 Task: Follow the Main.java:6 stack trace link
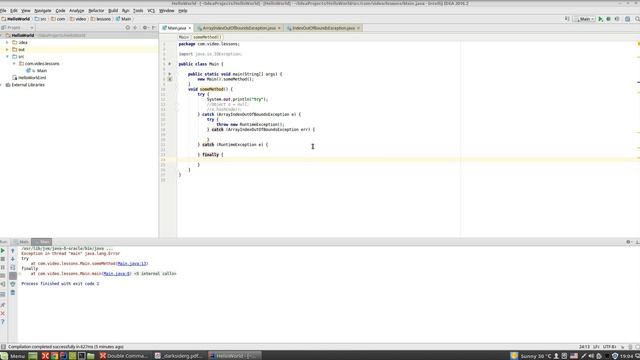[x=117, y=274]
